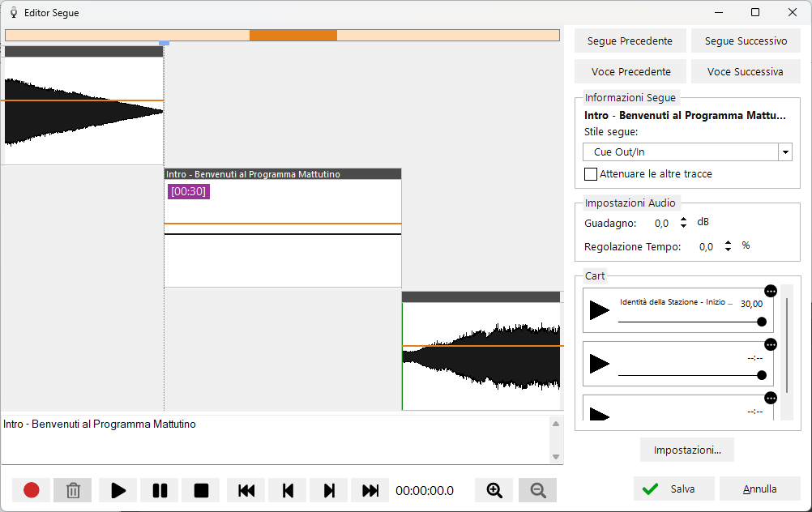The image size is (812, 512).
Task: Fast forward with the double-arrow button
Action: pyautogui.click(x=370, y=490)
